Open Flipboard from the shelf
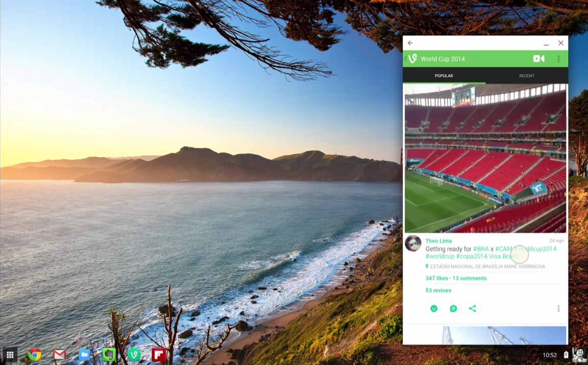588x365 pixels. [x=159, y=354]
